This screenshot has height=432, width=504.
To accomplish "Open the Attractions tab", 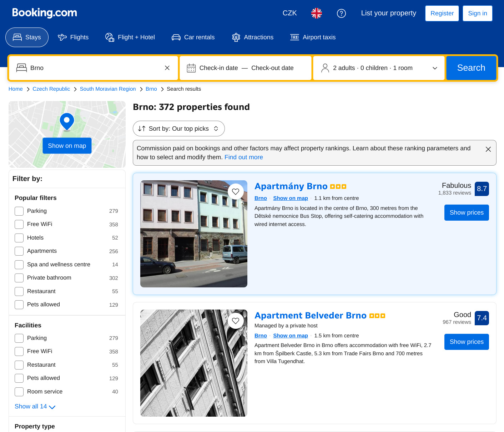I will click(x=253, y=37).
